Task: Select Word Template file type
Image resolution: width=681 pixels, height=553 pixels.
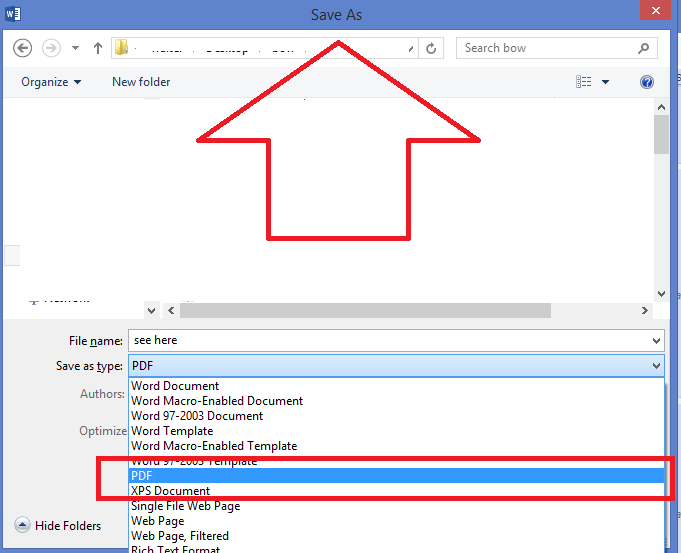Action: (397, 431)
